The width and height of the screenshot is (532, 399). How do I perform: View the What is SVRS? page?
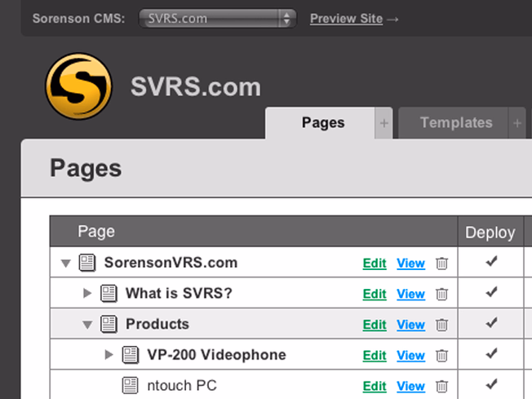pyautogui.click(x=410, y=294)
